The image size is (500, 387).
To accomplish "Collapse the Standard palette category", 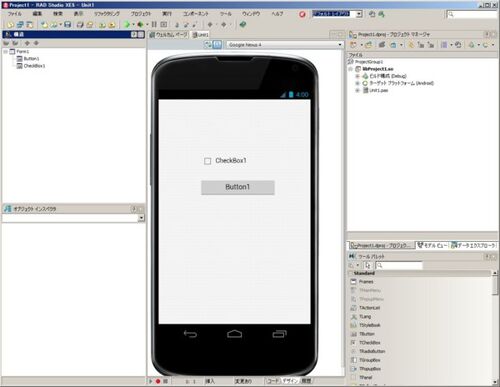I will pos(351,273).
